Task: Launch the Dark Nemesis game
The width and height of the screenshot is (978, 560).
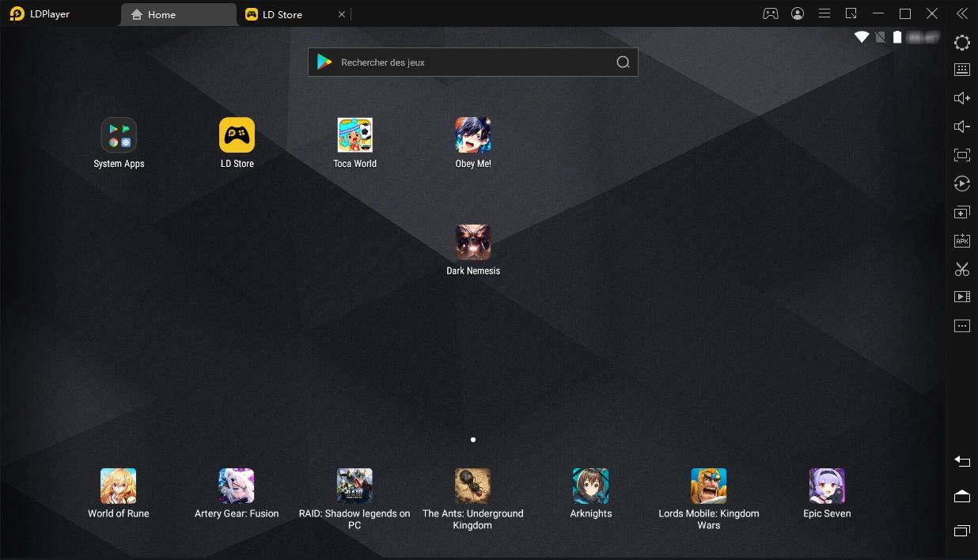Action: click(473, 243)
